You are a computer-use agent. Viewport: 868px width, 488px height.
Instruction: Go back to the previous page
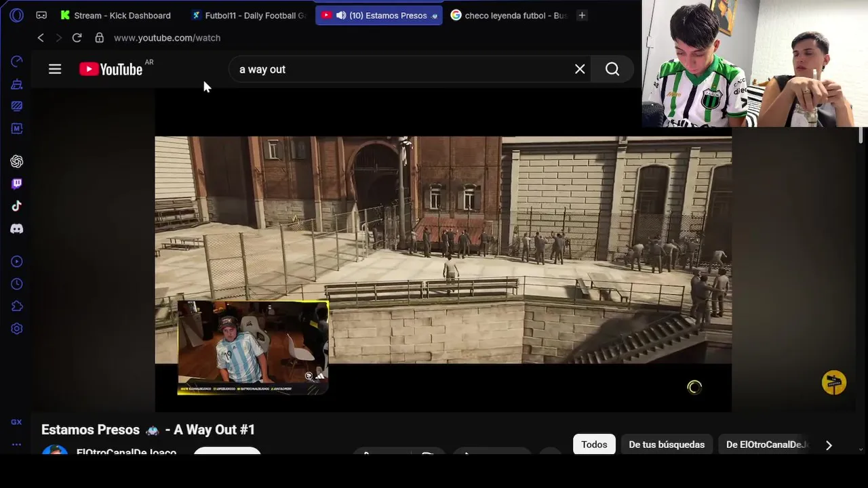coord(41,38)
